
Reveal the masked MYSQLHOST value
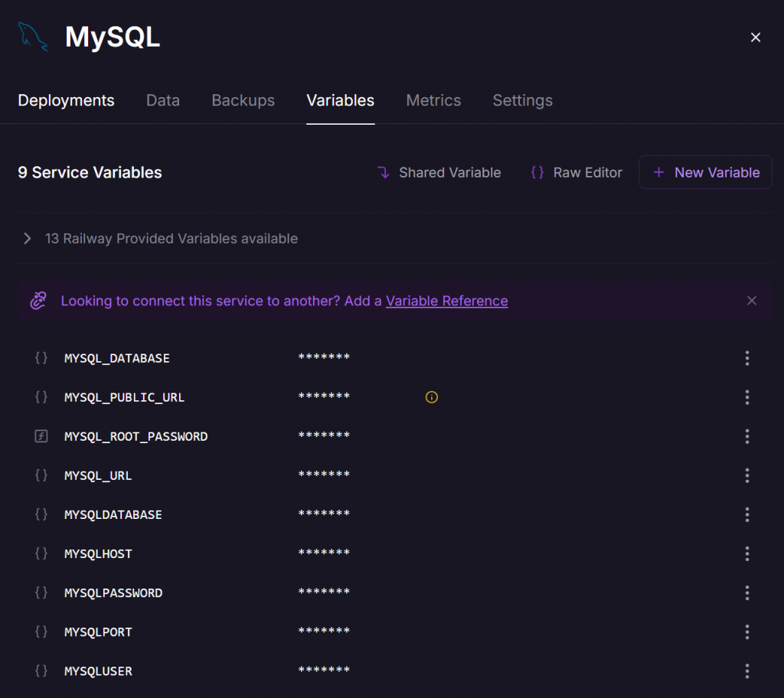[x=324, y=553]
